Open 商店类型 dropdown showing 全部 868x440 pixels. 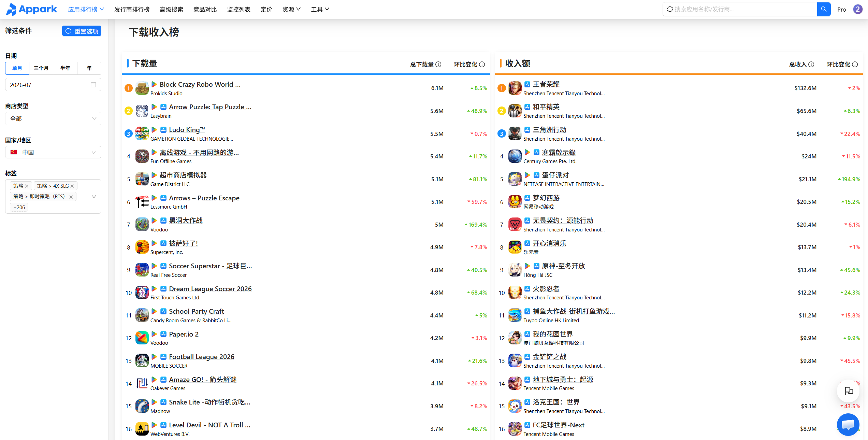click(53, 118)
